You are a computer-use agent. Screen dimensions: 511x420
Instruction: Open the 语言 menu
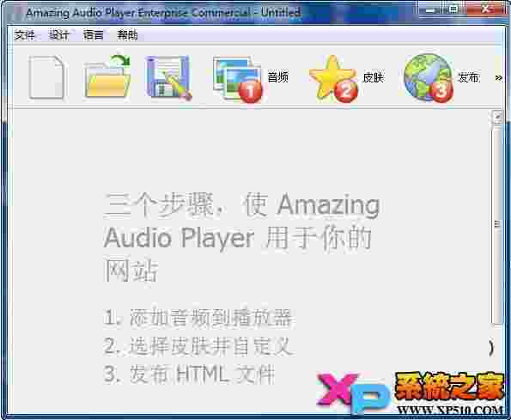94,35
